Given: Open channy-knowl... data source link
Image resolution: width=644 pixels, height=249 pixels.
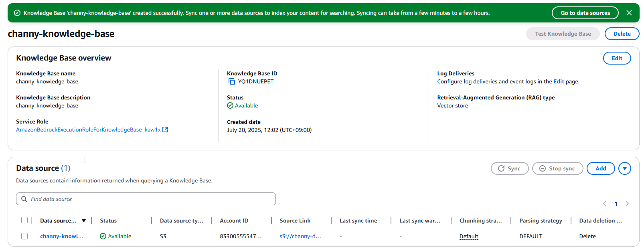Looking at the screenshot, I should [x=62, y=236].
